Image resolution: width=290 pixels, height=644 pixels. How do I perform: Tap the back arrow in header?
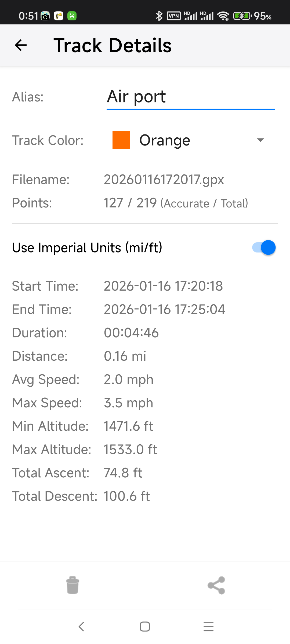click(21, 45)
